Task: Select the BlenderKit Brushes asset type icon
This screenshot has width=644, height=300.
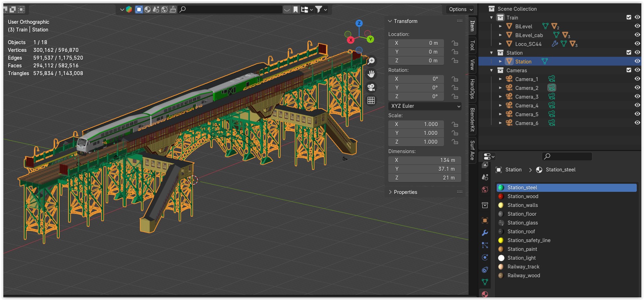Action: [x=173, y=9]
